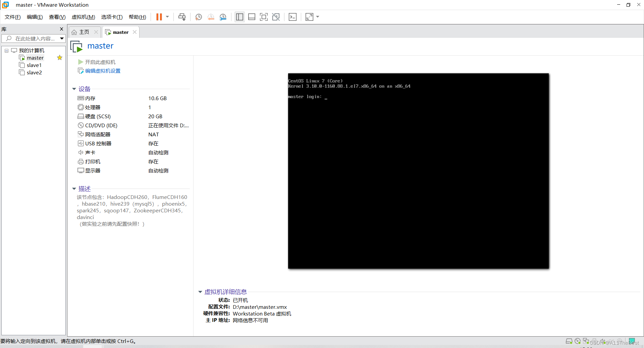Viewport: 644px width, 348px height.
Task: Click the stretch guest display icon
Action: click(309, 17)
